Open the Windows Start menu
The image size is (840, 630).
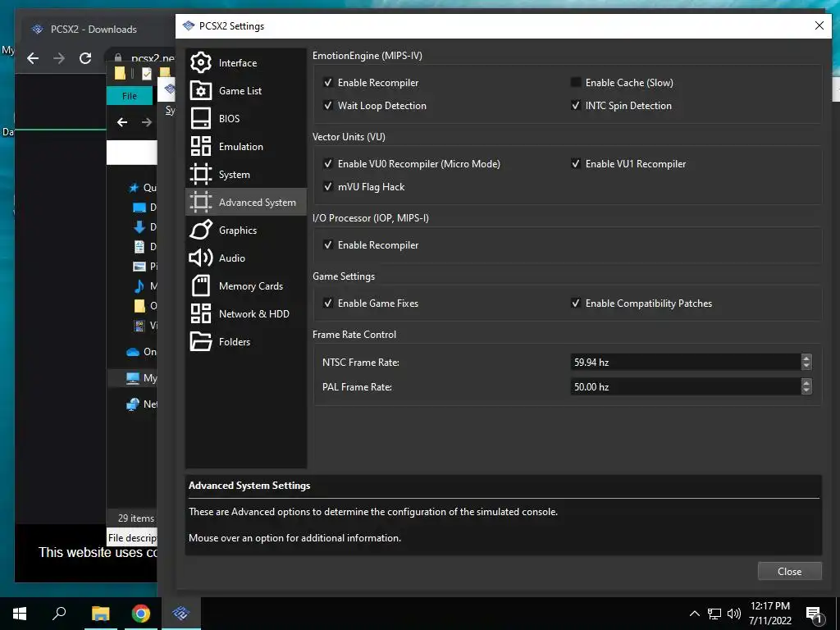click(x=20, y=614)
